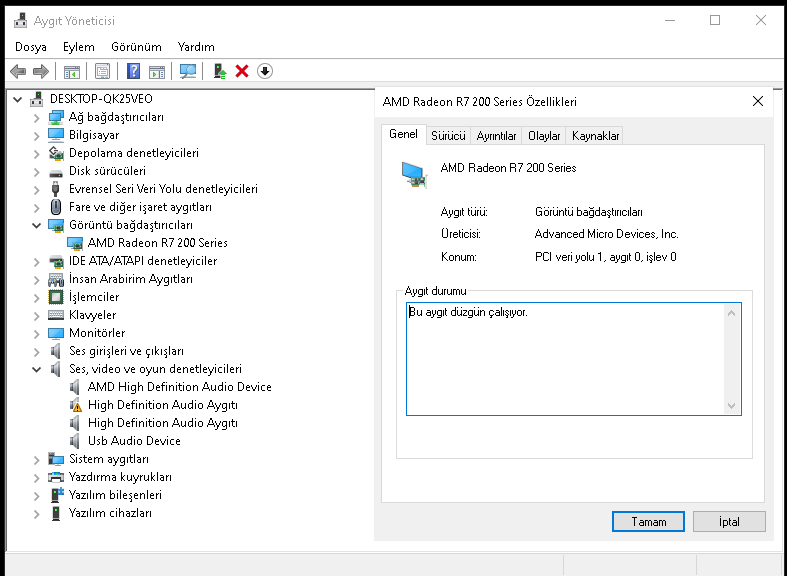Open the Eylem menu
Screen dimensions: 787x576
(79, 47)
